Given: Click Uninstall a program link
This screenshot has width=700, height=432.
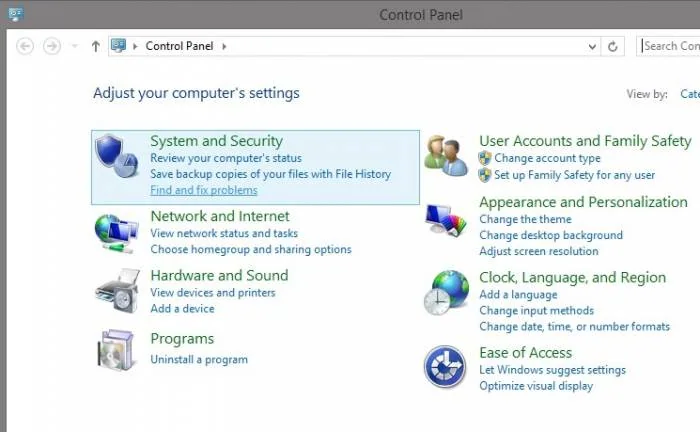Looking at the screenshot, I should [x=199, y=359].
